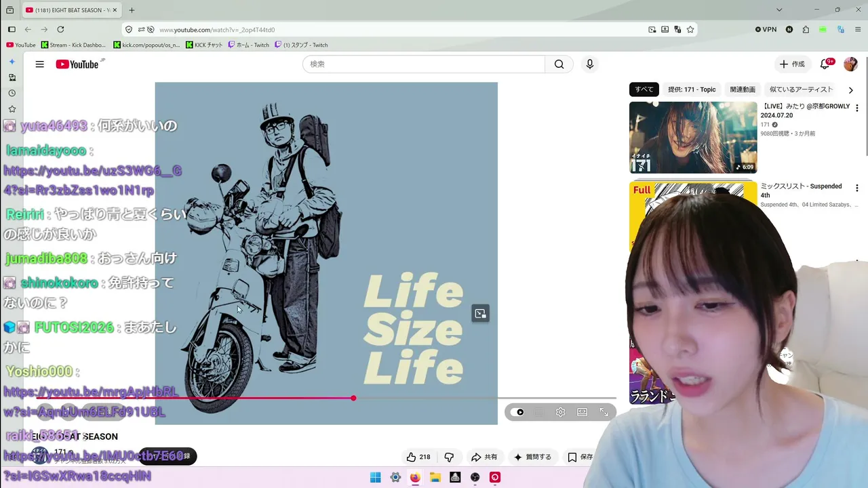
Task: Open options for the みたり live video
Action: point(857,108)
